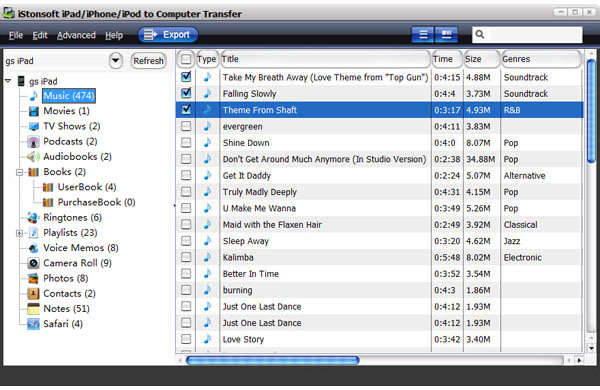The width and height of the screenshot is (600, 390).
Task: Collapse the gs iPad tree root
Action: coord(8,81)
